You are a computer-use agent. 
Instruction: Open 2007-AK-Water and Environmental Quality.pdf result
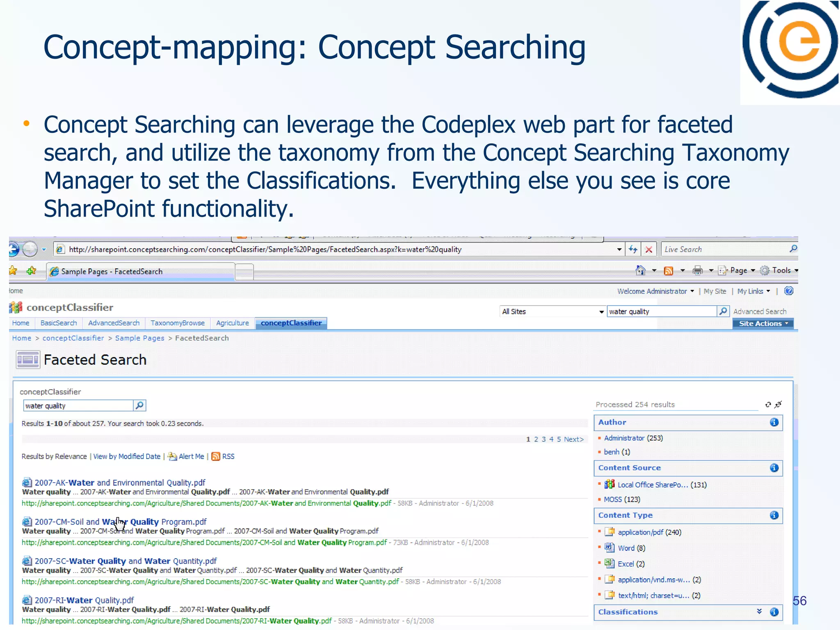[120, 483]
